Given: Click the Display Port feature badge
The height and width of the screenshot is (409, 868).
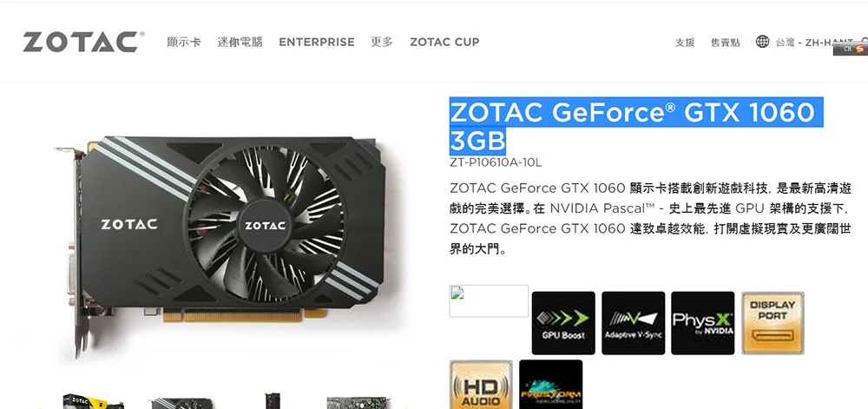Looking at the screenshot, I should coord(773,323).
